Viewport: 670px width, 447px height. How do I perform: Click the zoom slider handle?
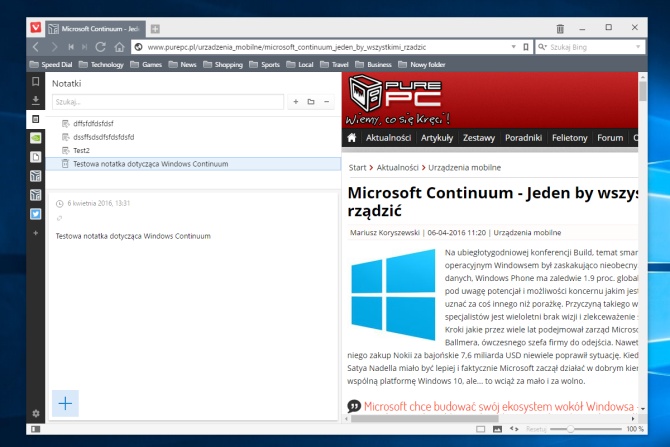pos(570,429)
